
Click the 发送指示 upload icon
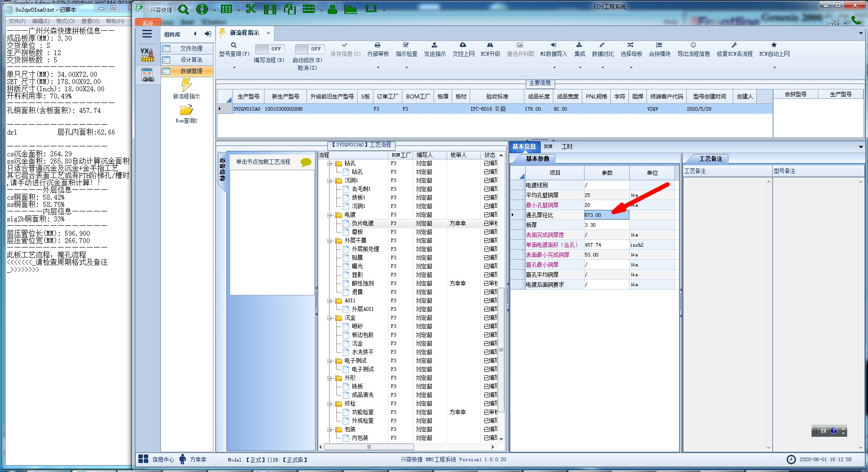click(434, 45)
